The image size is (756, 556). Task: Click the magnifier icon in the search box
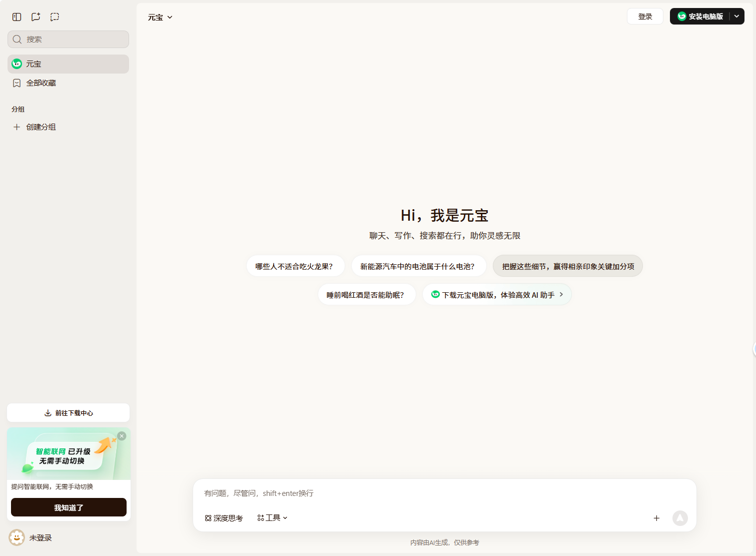click(x=17, y=39)
